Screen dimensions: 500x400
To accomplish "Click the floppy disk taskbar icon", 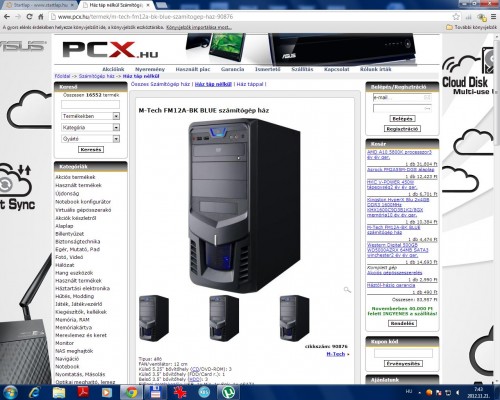I will pos(156,392).
